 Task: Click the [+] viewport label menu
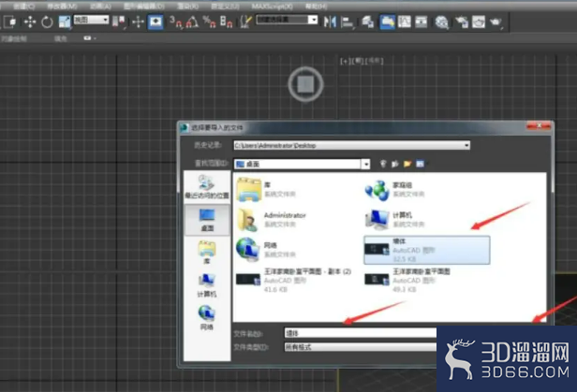click(345, 61)
